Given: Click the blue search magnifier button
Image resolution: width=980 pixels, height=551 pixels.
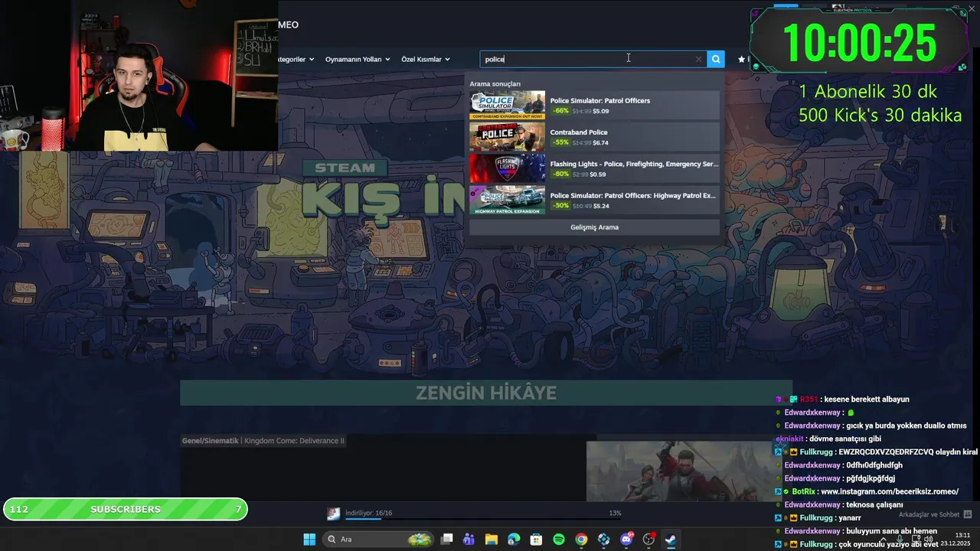Looking at the screenshot, I should click(716, 59).
